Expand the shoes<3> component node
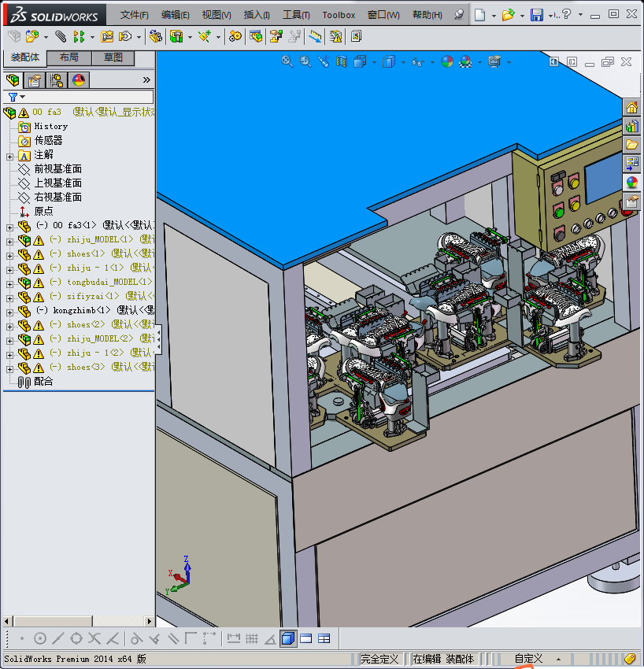Image resolution: width=644 pixels, height=669 pixels. [x=9, y=369]
